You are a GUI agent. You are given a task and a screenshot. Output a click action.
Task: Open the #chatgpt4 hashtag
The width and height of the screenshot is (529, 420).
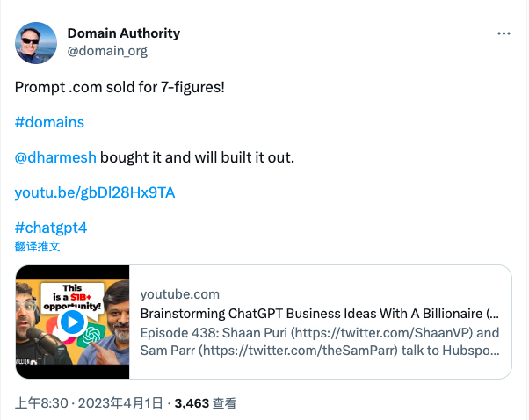point(51,228)
